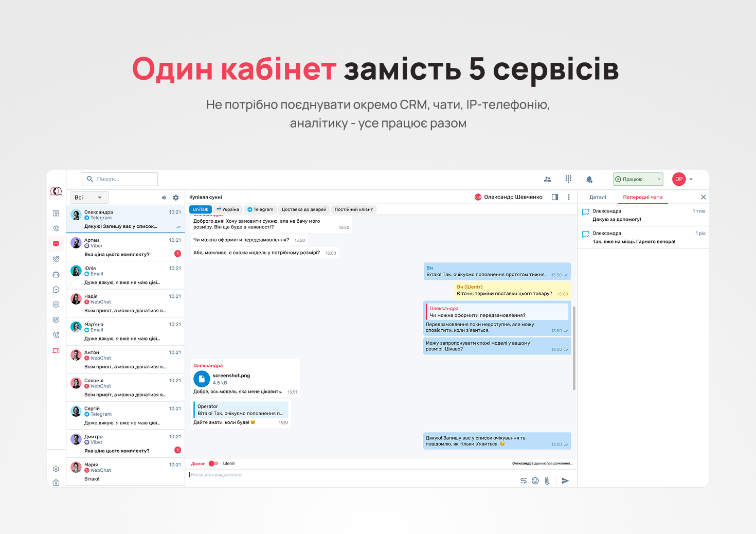Open Марія WebChat chat in list
The width and height of the screenshot is (756, 534).
(x=125, y=472)
